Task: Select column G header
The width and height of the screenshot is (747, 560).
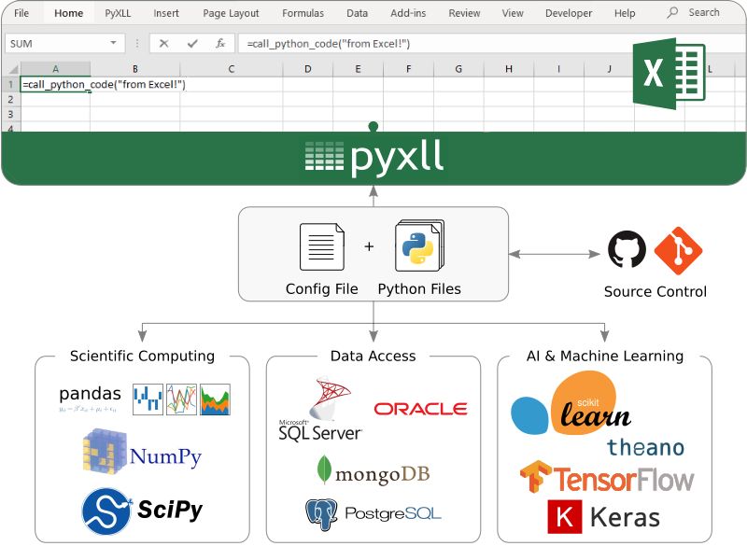Action: click(x=458, y=68)
